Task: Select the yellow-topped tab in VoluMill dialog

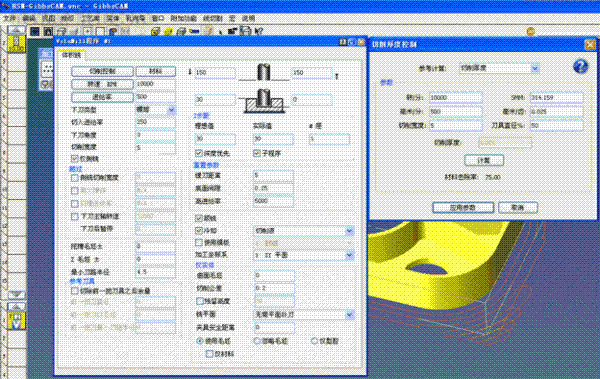Action: click(72, 55)
